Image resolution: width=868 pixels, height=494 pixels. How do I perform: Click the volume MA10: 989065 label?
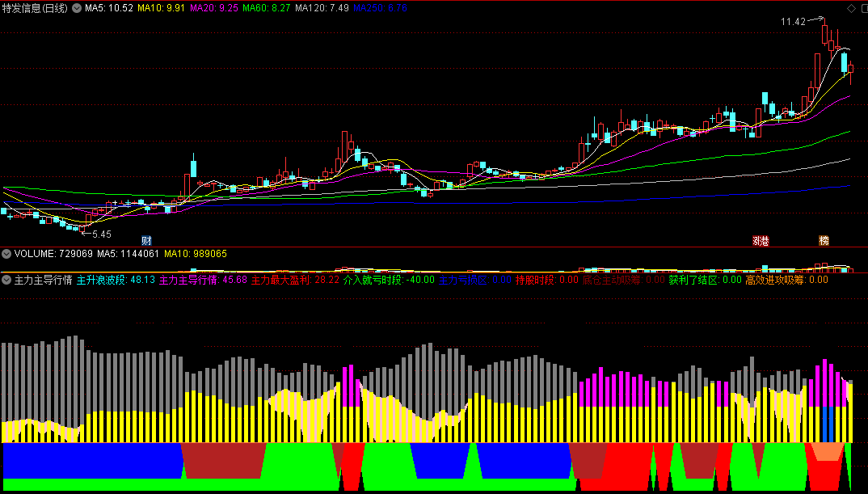(196, 254)
